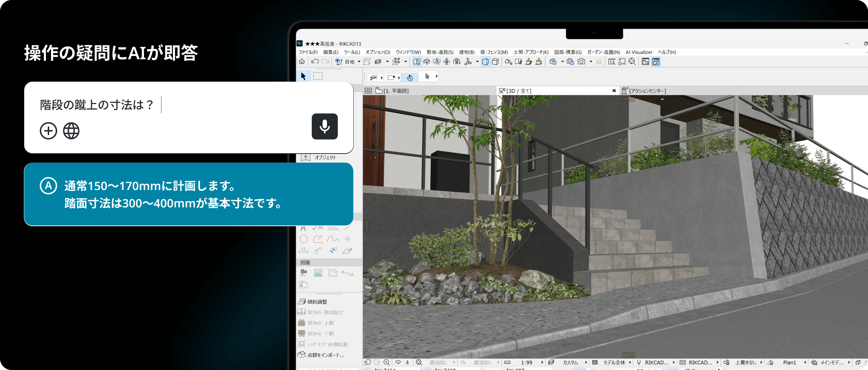Viewport: 868px width, 370px height.
Task: Select the zoom magnifier tool
Action: (x=632, y=62)
